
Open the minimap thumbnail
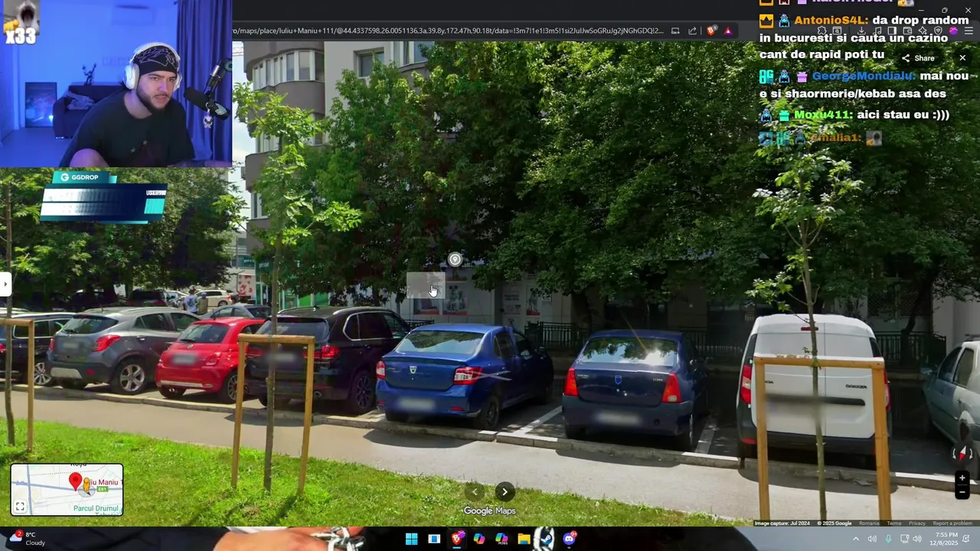pos(67,490)
